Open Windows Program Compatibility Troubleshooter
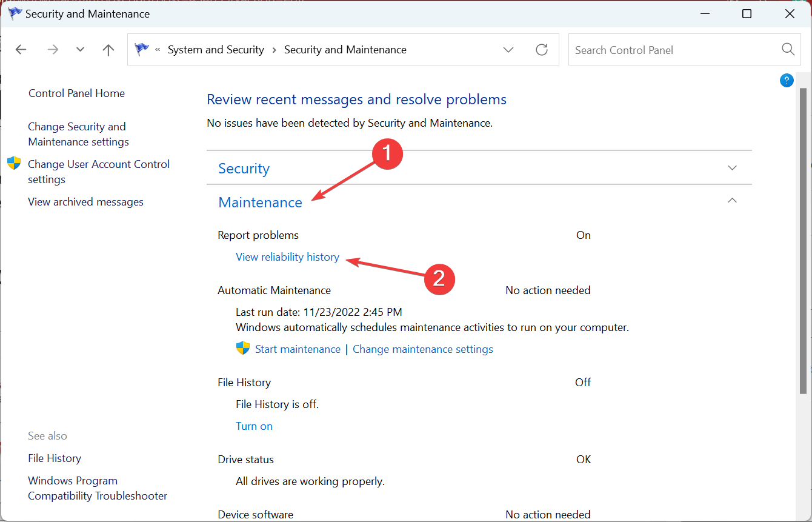The image size is (812, 522). click(98, 488)
